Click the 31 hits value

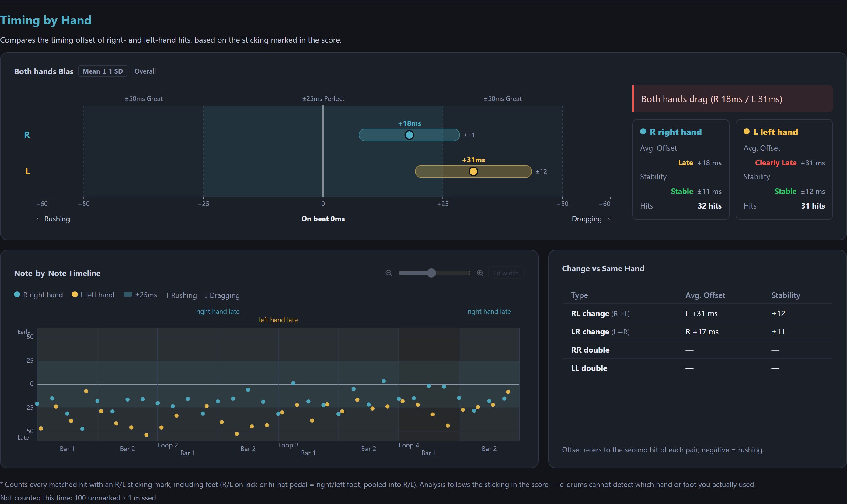813,206
